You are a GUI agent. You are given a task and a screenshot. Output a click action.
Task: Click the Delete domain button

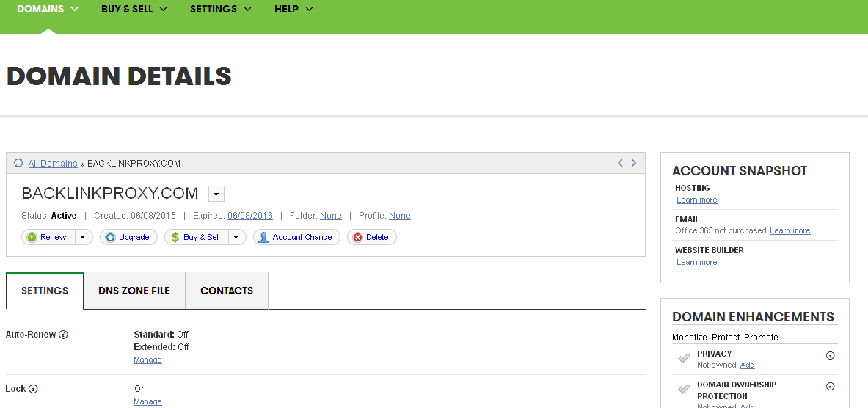pyautogui.click(x=371, y=237)
